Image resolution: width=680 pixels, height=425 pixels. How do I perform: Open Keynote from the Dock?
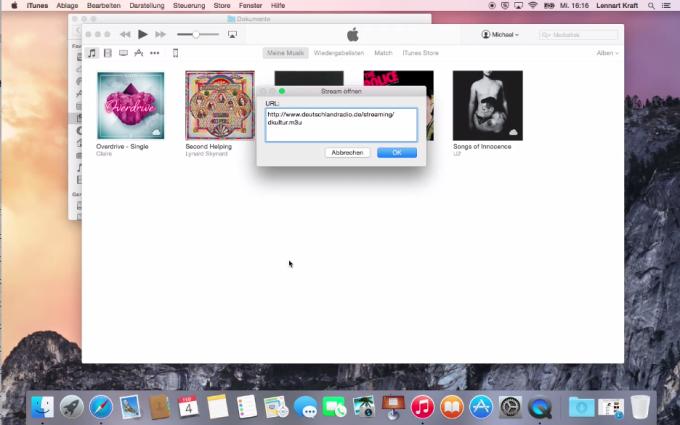[x=393, y=407]
